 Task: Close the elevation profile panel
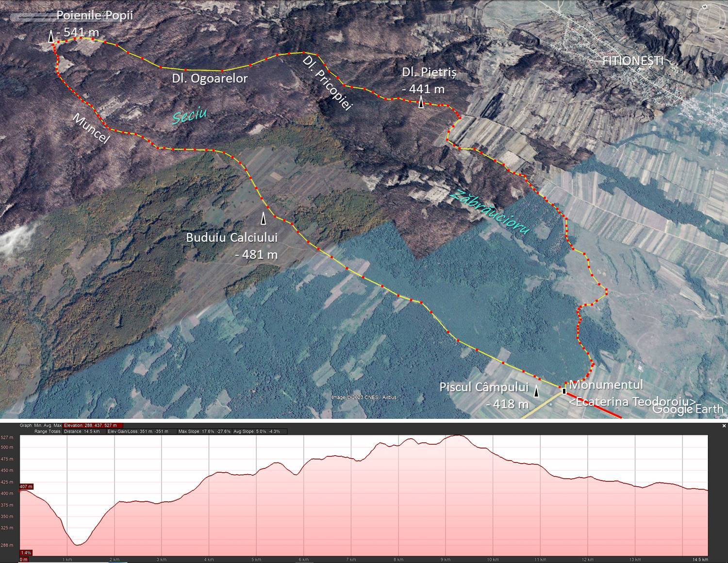pyautogui.click(x=724, y=426)
